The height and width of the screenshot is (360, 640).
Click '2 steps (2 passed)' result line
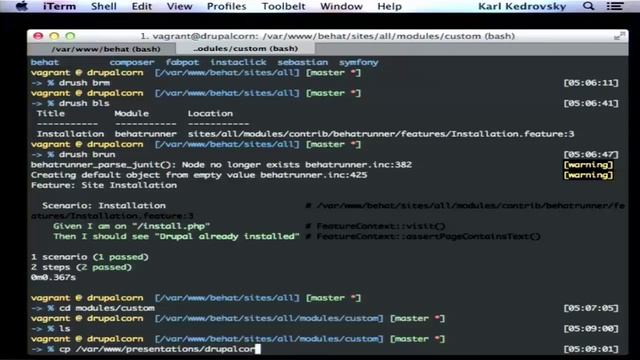pos(81,267)
